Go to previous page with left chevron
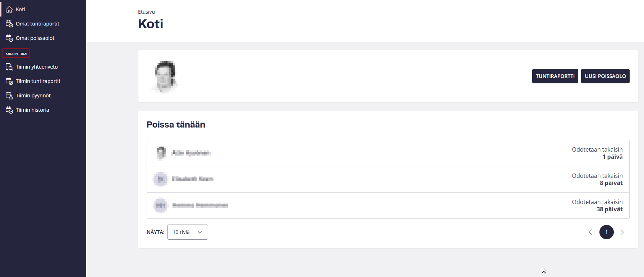Viewport: 644px width, 277px height. click(x=590, y=232)
